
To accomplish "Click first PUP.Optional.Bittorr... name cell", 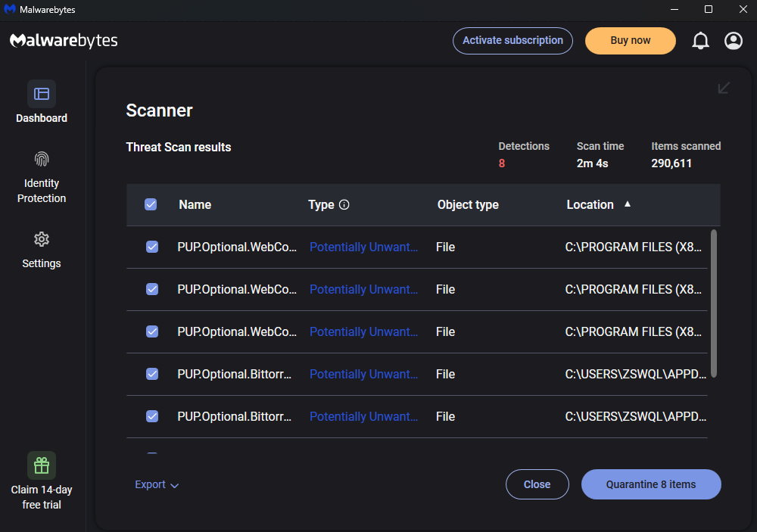I will click(234, 374).
